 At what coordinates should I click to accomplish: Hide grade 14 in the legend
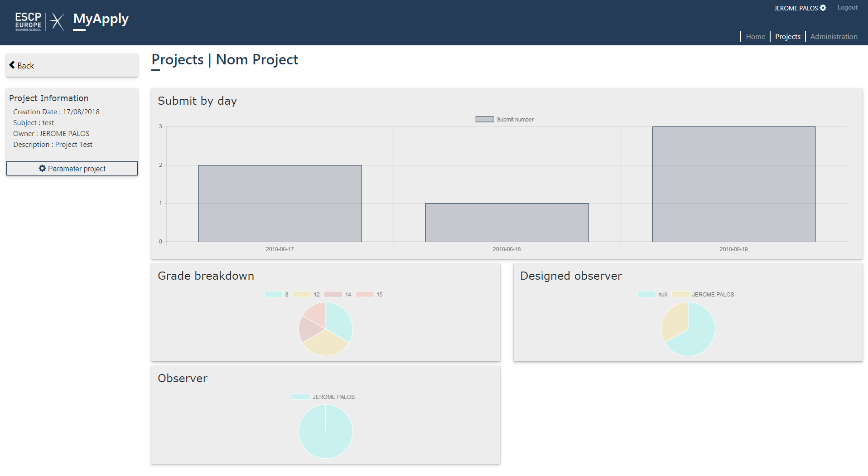338,295
